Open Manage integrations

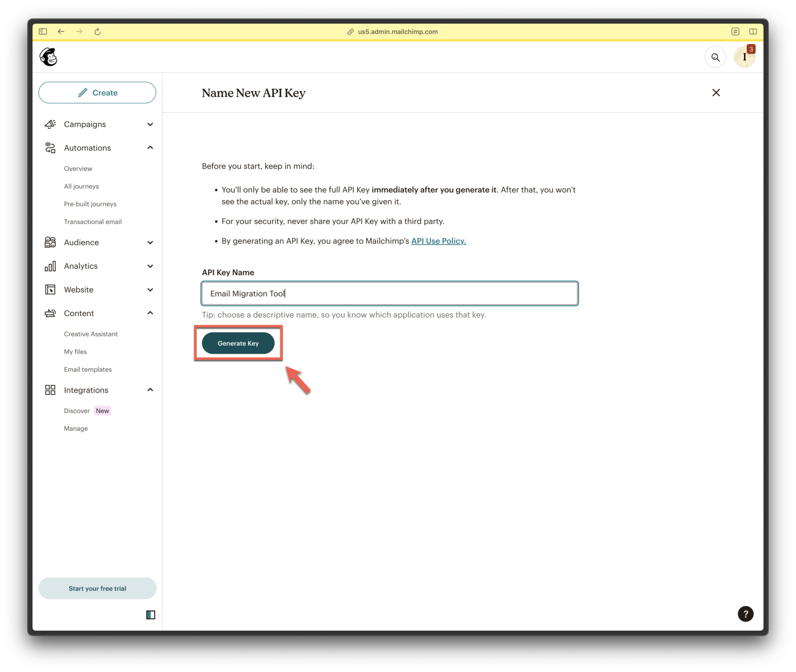(x=76, y=428)
